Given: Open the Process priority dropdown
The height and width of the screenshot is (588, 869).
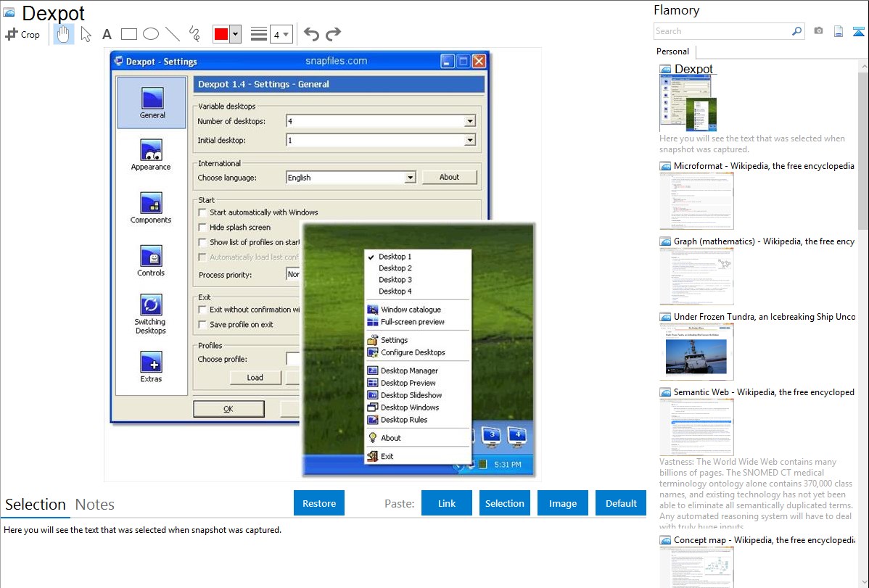Looking at the screenshot, I should pos(293,274).
